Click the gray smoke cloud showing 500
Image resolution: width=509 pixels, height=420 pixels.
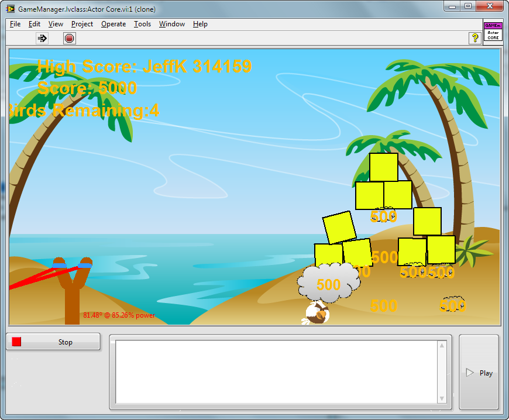pyautogui.click(x=329, y=283)
